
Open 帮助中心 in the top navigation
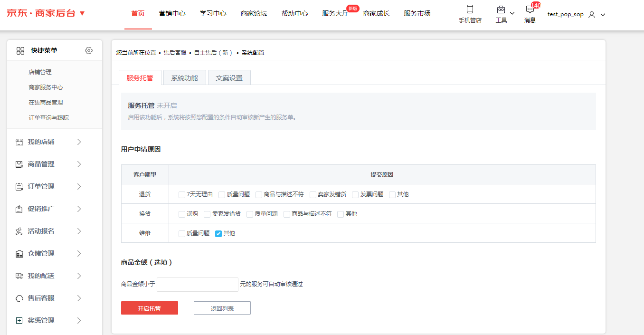click(294, 13)
